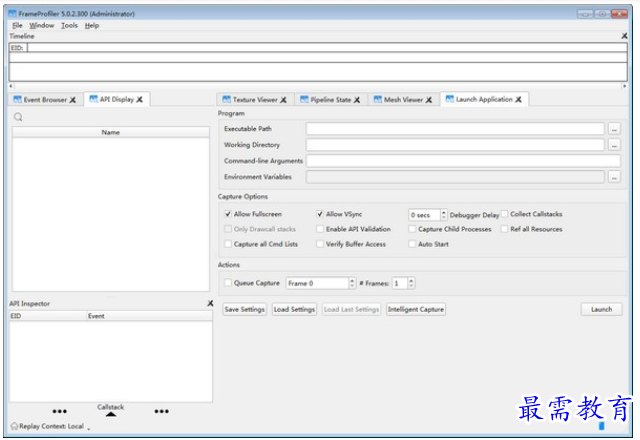Viewport: 640px width, 440px height.
Task: Click the Debugger Delay seconds field
Action: click(x=424, y=215)
